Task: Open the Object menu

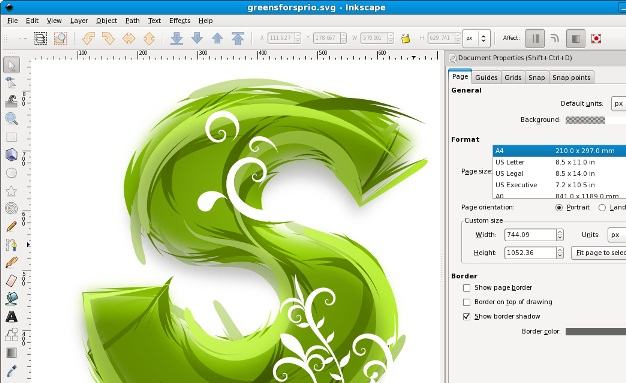Action: 107,20
